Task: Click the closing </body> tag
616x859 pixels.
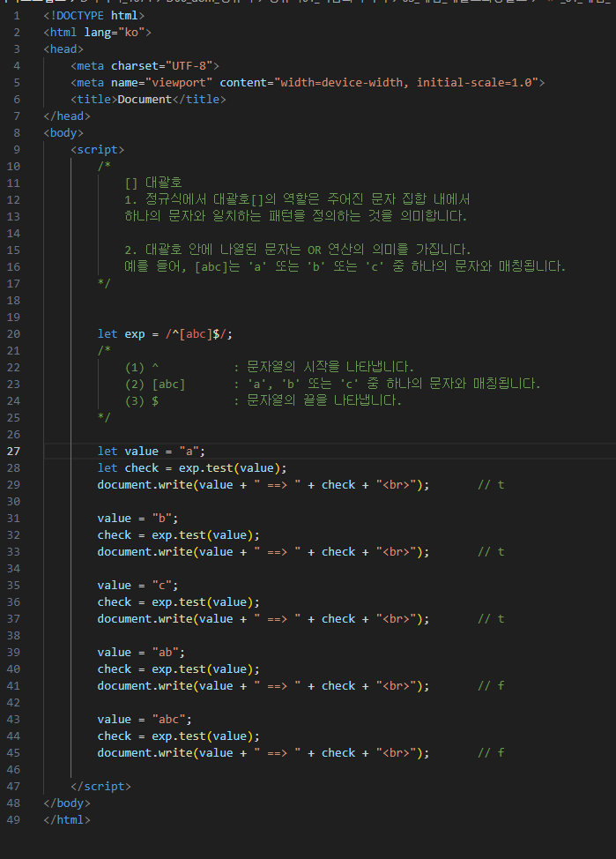Action: (67, 803)
